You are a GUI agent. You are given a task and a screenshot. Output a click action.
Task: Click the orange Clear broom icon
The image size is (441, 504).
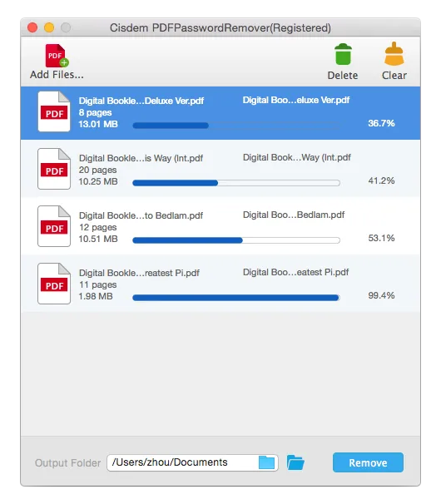coord(394,54)
